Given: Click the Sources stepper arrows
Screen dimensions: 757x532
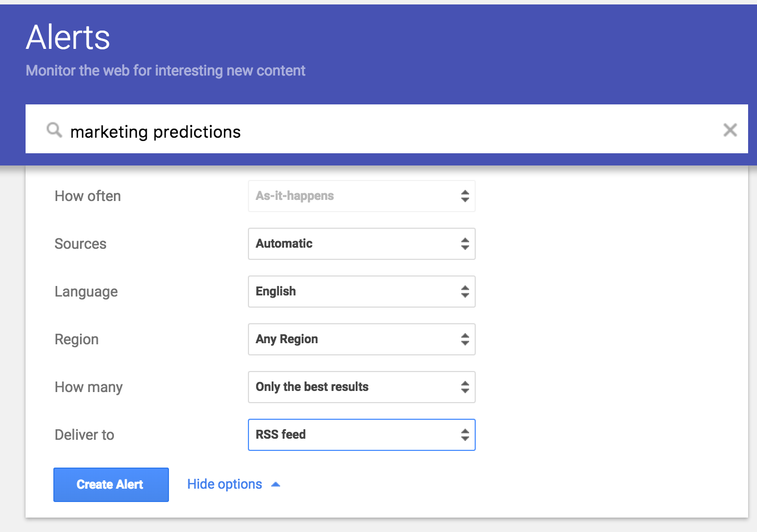Looking at the screenshot, I should (x=465, y=244).
